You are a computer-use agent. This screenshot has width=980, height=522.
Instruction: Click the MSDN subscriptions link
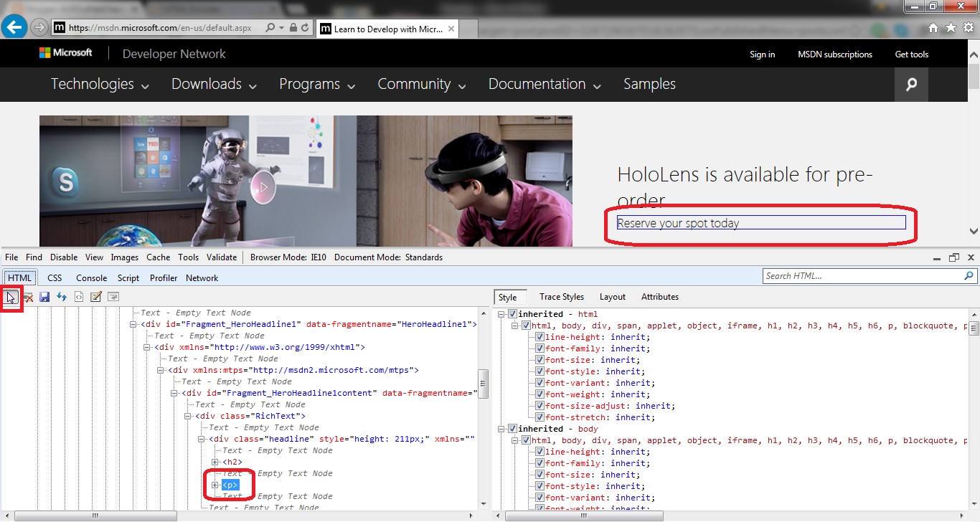(835, 54)
